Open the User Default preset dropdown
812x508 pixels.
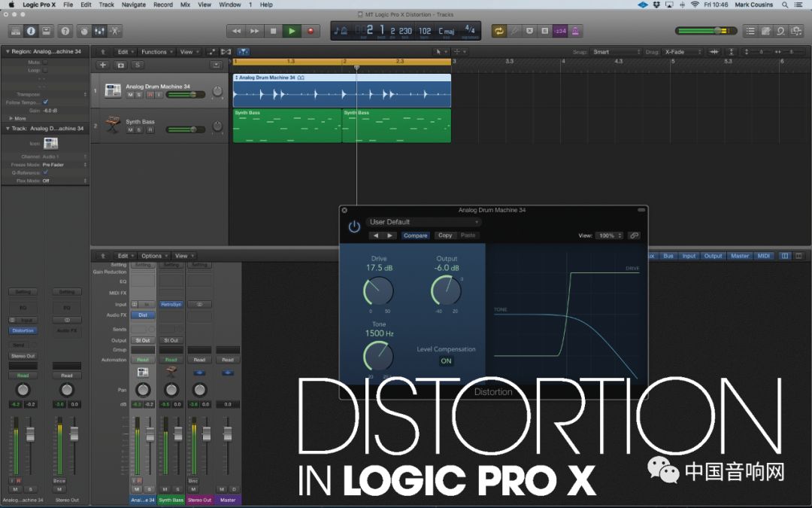click(423, 222)
